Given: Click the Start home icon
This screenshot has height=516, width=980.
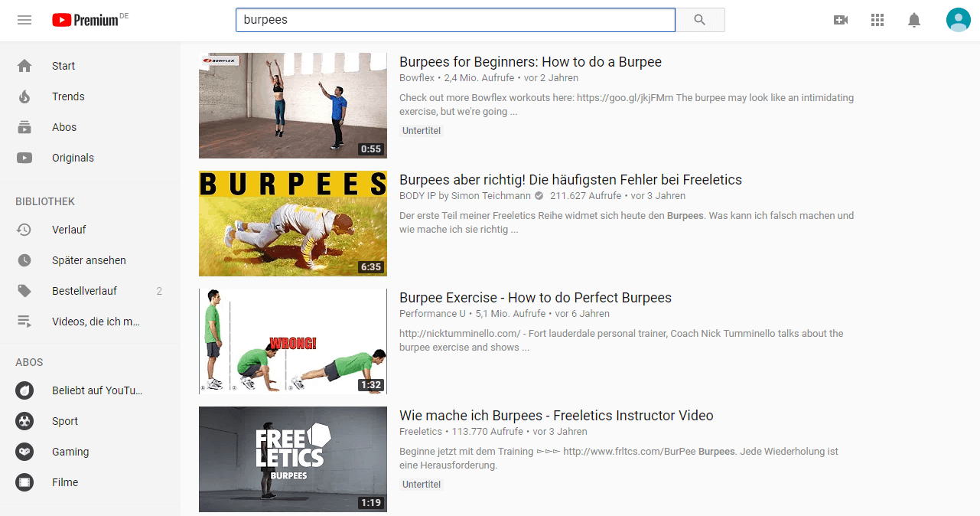Looking at the screenshot, I should [x=24, y=66].
